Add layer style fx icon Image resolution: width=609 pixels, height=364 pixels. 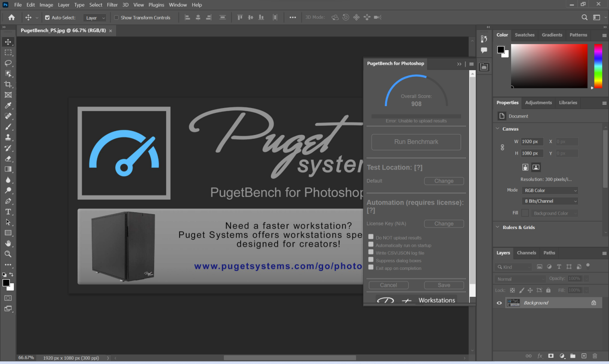pyautogui.click(x=540, y=356)
